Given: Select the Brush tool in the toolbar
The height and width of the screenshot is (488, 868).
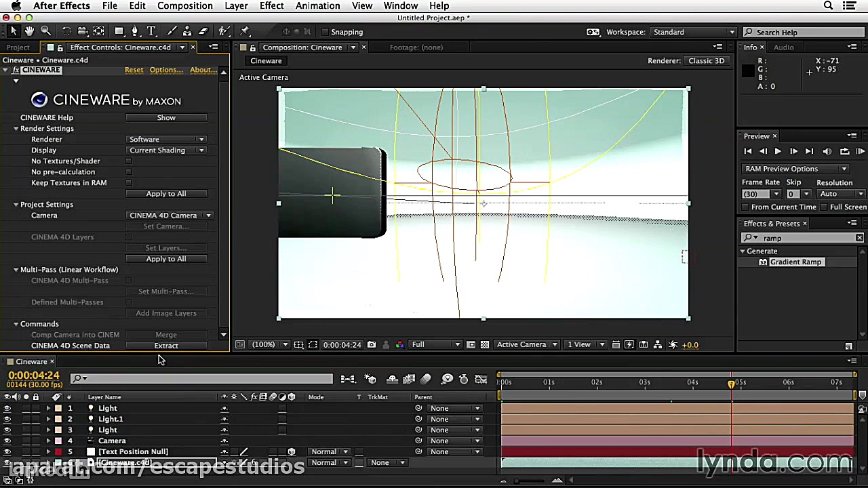Looking at the screenshot, I should click(172, 31).
